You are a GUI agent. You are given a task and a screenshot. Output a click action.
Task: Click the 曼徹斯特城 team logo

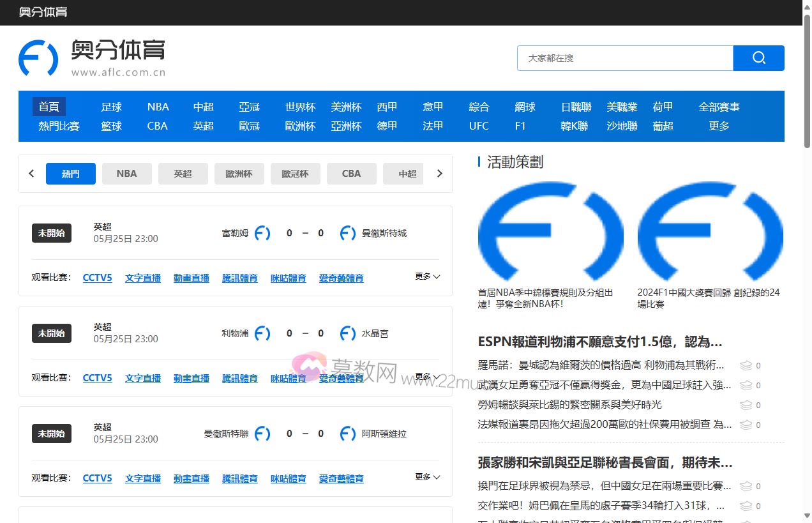347,232
